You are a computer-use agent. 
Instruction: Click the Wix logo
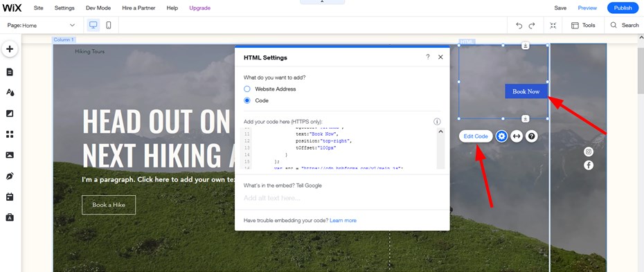click(12, 8)
